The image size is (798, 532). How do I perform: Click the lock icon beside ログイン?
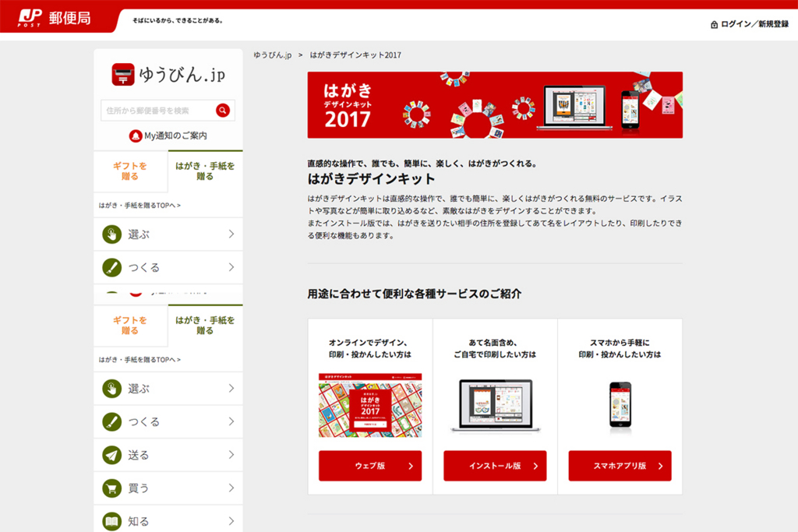point(714,24)
